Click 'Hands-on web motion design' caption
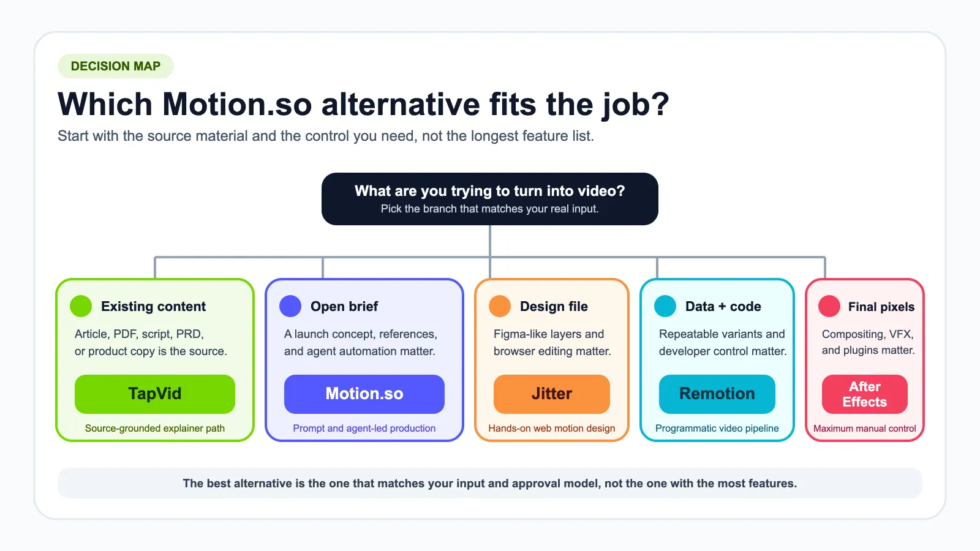Image resolution: width=980 pixels, height=551 pixels. (552, 429)
